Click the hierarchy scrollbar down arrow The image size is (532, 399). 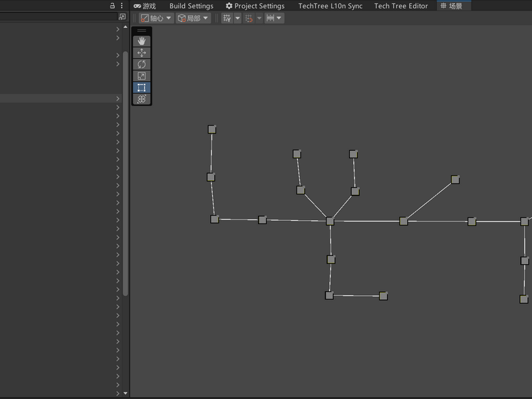click(x=126, y=393)
